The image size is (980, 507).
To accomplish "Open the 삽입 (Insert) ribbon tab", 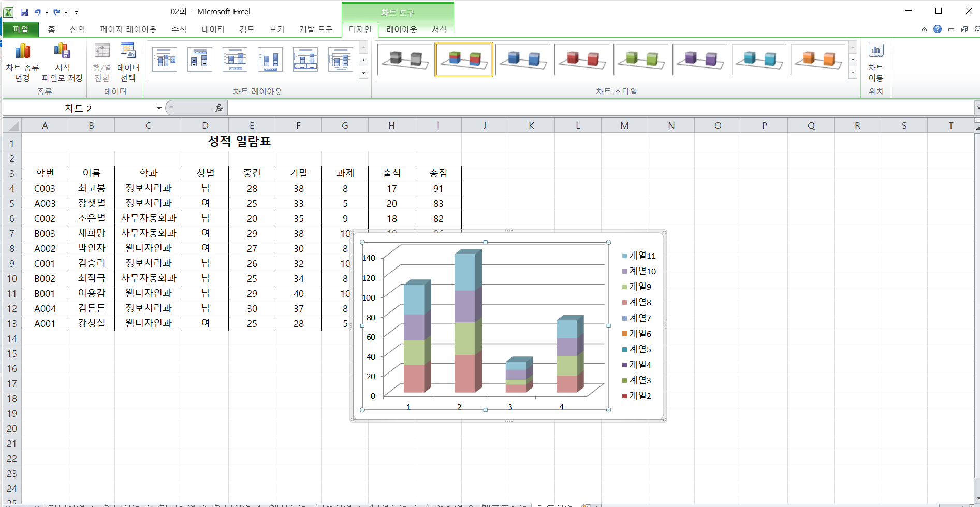I will [78, 29].
